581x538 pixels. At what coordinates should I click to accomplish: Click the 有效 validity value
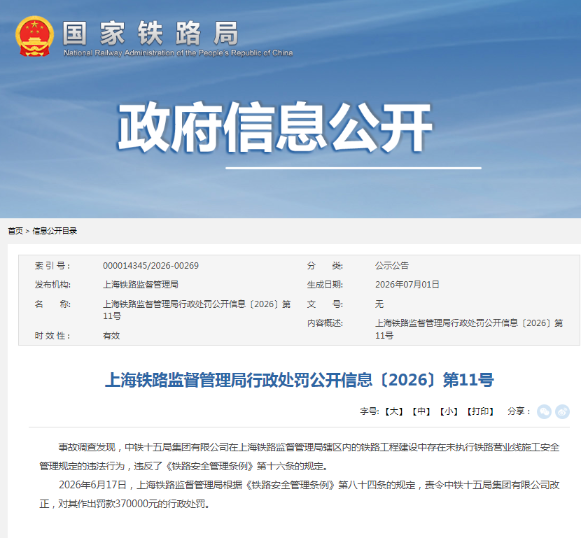click(x=111, y=336)
